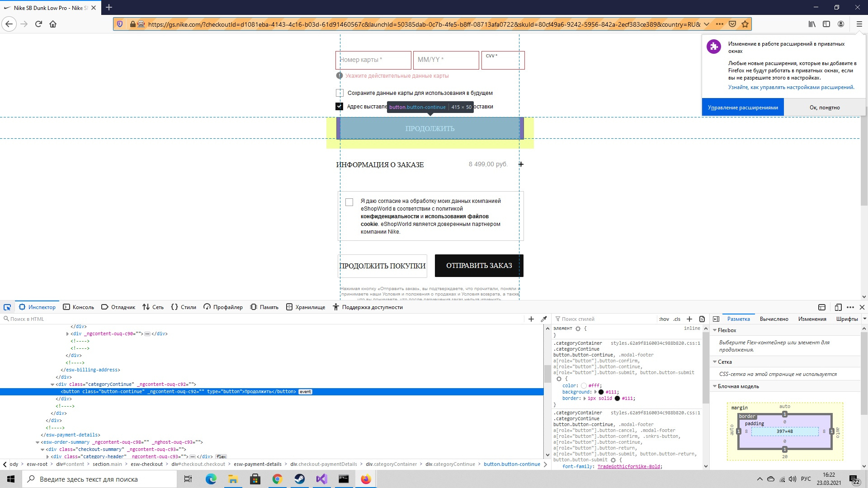Click the white #fff color swatch
The height and width of the screenshot is (488, 868).
pos(584,386)
